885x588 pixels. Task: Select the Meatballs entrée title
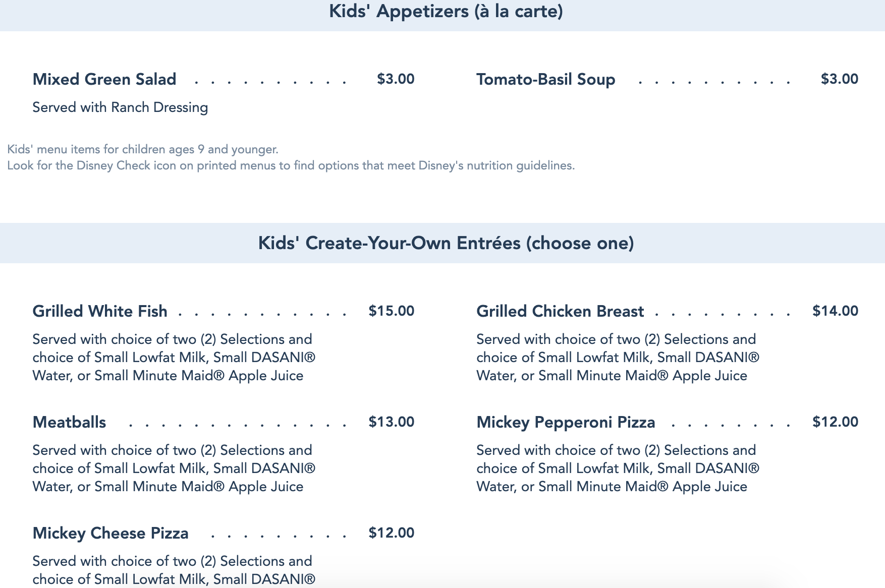pyautogui.click(x=69, y=422)
